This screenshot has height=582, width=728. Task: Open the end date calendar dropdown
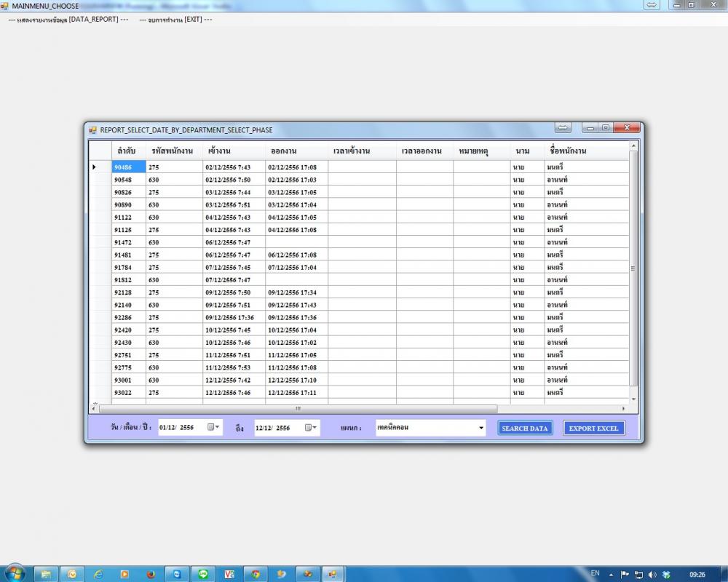311,428
